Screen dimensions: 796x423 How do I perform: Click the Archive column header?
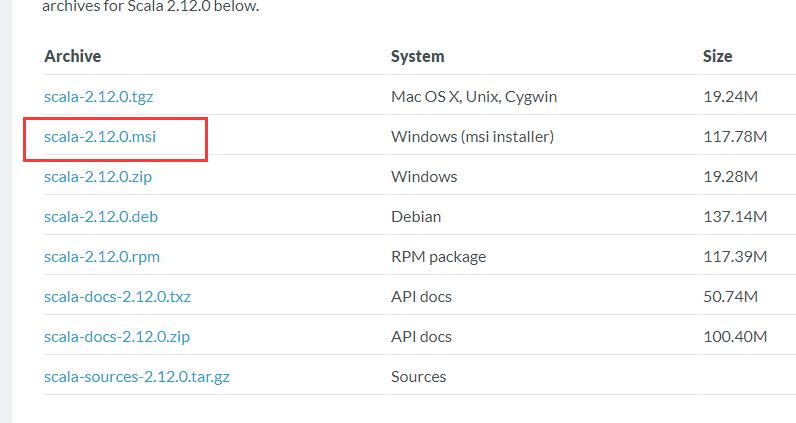click(x=73, y=56)
